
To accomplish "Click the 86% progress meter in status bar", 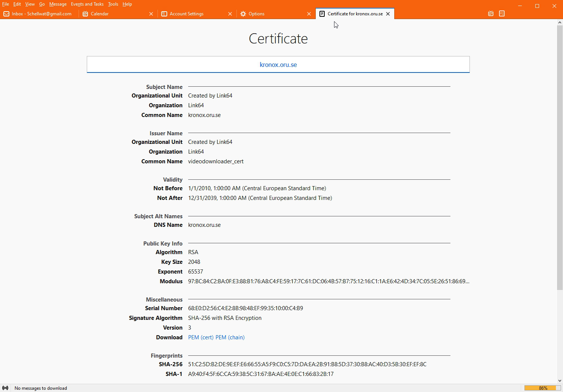I will point(543,388).
